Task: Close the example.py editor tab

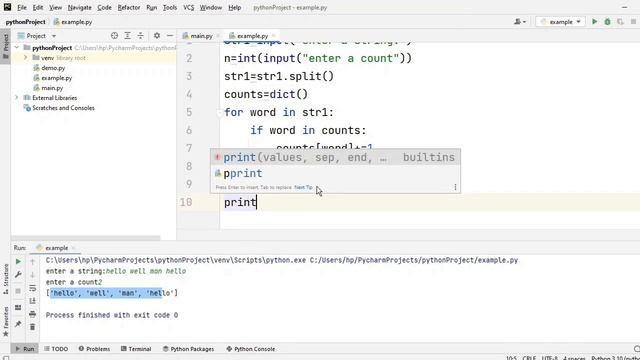Action: click(274, 36)
